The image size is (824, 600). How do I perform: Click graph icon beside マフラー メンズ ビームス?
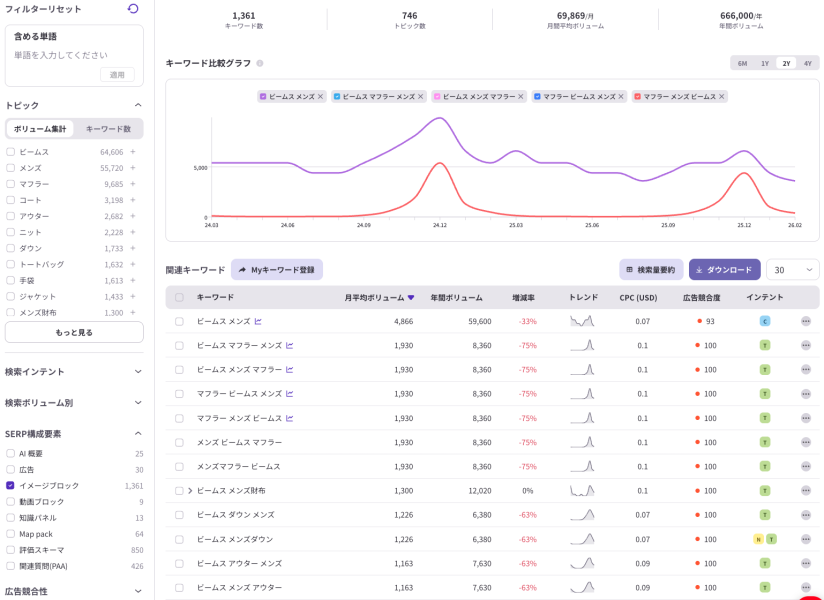[290, 418]
